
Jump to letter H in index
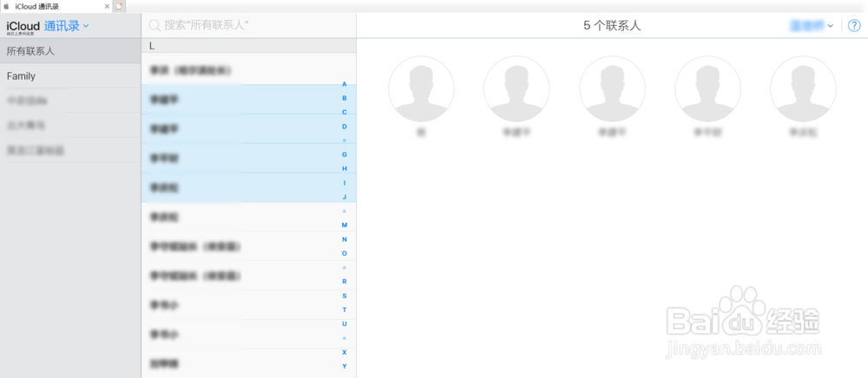345,168
